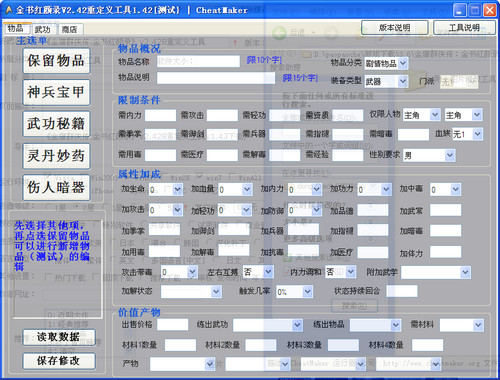Minimize the CheatMaker window
The width and height of the screenshot is (500, 380).
coord(459,10)
